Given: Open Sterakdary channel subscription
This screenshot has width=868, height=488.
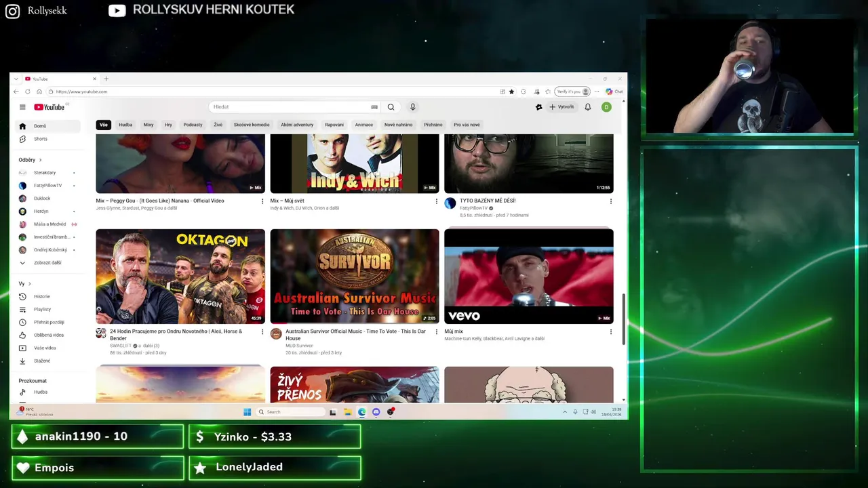Looking at the screenshot, I should pyautogui.click(x=47, y=173).
